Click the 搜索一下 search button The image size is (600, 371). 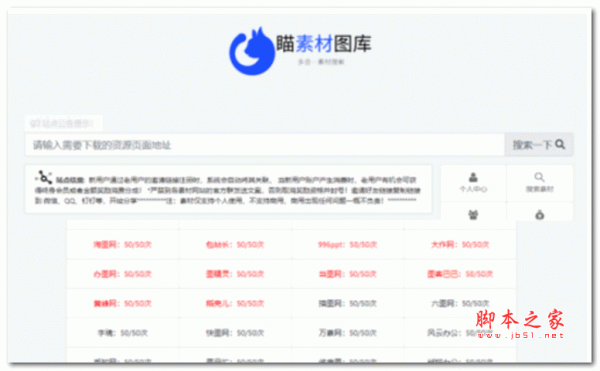point(539,145)
